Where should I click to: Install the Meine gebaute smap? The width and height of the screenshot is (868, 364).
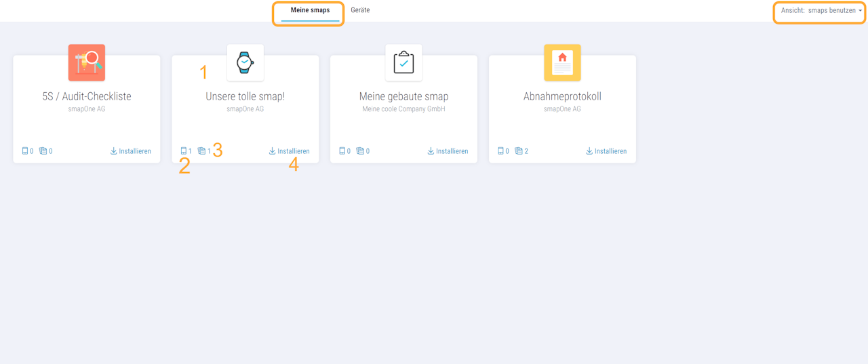coord(448,151)
